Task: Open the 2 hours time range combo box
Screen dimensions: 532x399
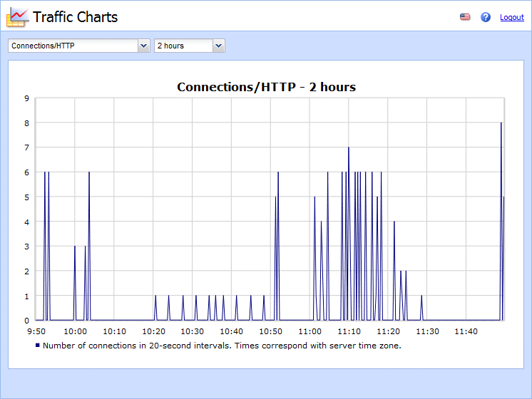Action: (x=183, y=46)
